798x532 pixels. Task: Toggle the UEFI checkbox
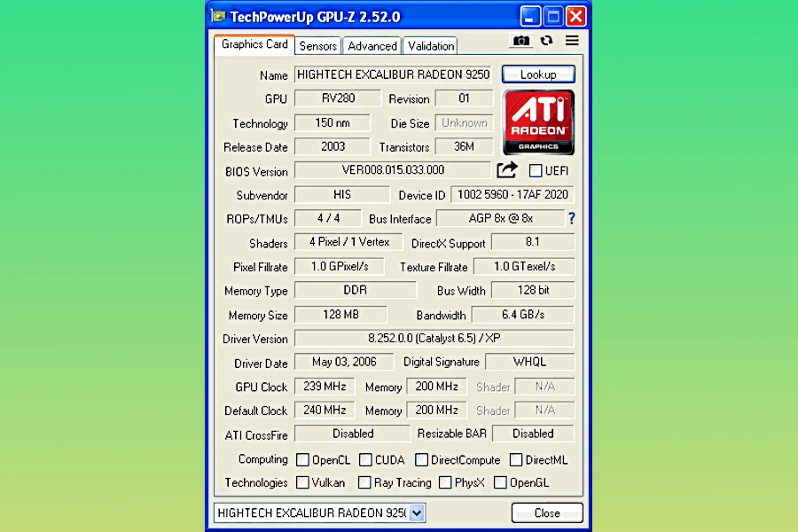click(x=536, y=170)
